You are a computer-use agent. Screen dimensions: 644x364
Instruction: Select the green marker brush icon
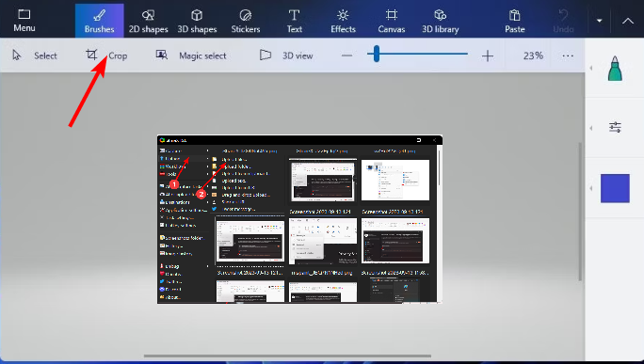click(615, 68)
